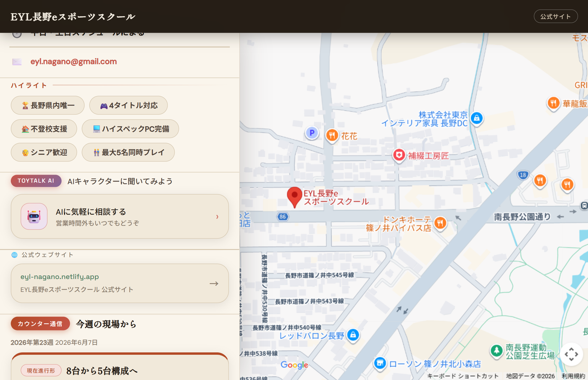Select the ハイスペックPC完備 highlight chip
The height and width of the screenshot is (380, 588).
[x=130, y=129]
